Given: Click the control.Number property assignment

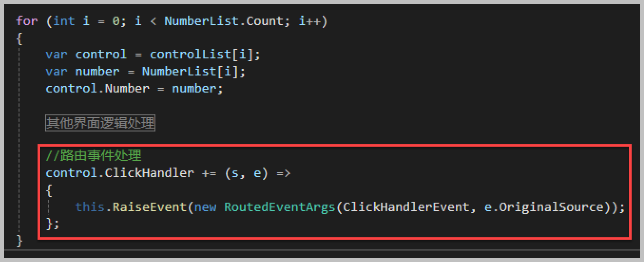Looking at the screenshot, I should [x=97, y=88].
